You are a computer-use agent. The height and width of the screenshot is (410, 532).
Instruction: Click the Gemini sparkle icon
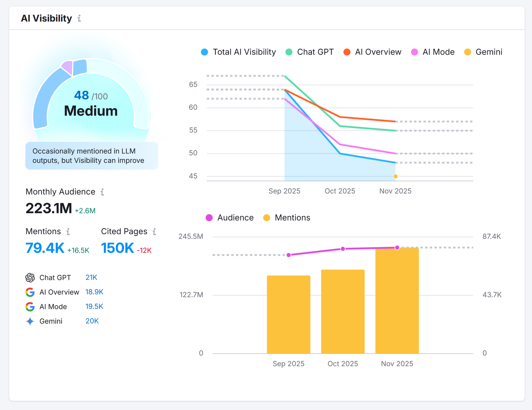click(x=30, y=321)
